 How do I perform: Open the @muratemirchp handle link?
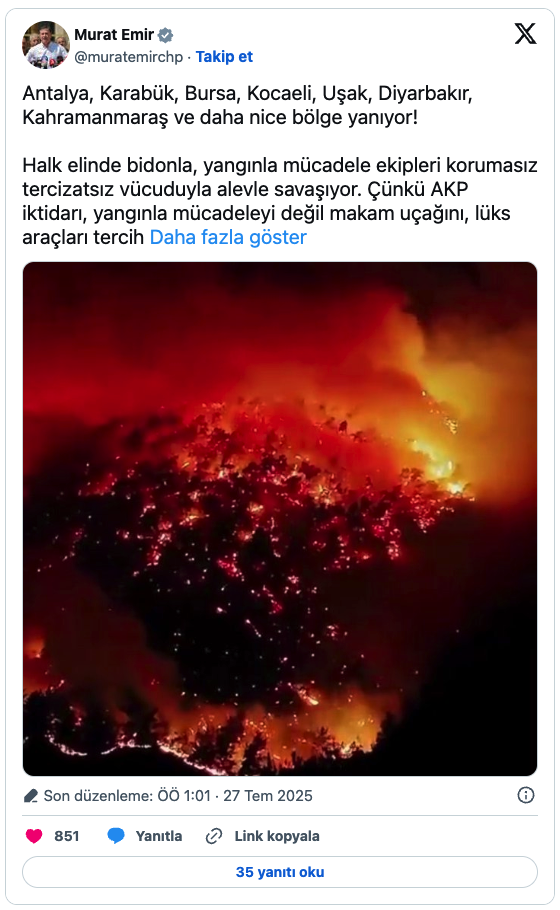point(128,57)
